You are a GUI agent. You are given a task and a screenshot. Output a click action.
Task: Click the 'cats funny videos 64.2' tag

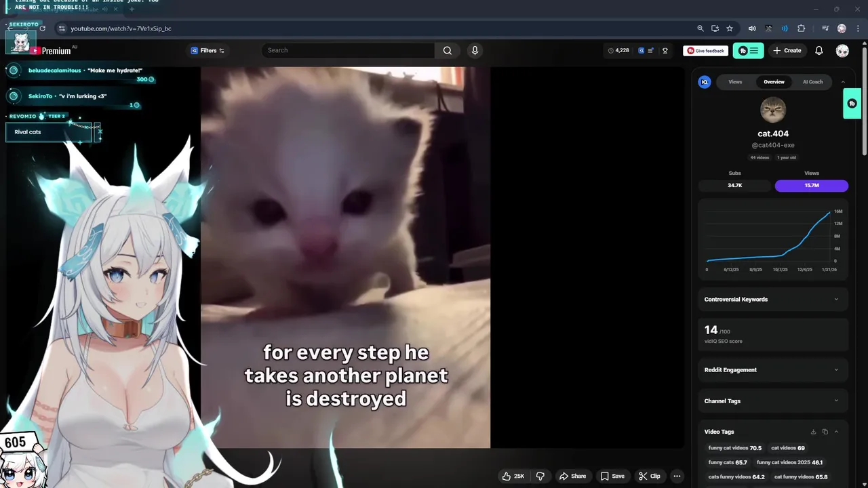pyautogui.click(x=736, y=477)
